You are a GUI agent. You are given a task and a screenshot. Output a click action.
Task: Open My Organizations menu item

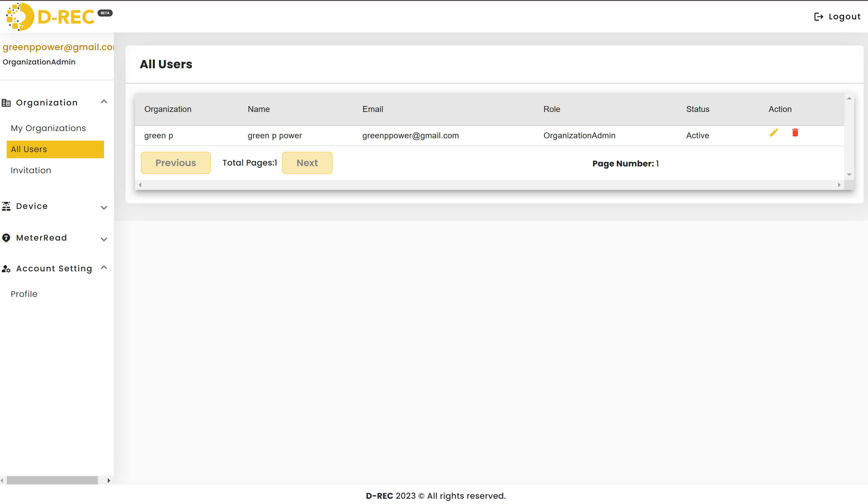pos(48,128)
